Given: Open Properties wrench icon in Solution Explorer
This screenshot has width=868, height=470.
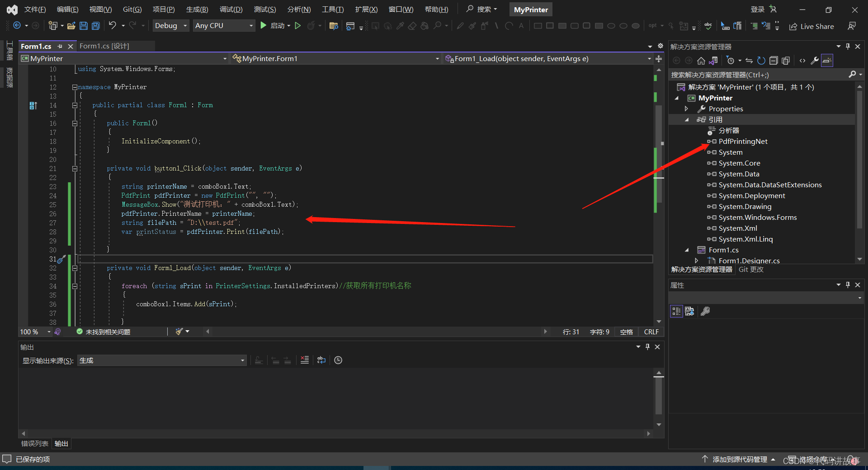Looking at the screenshot, I should [x=815, y=61].
